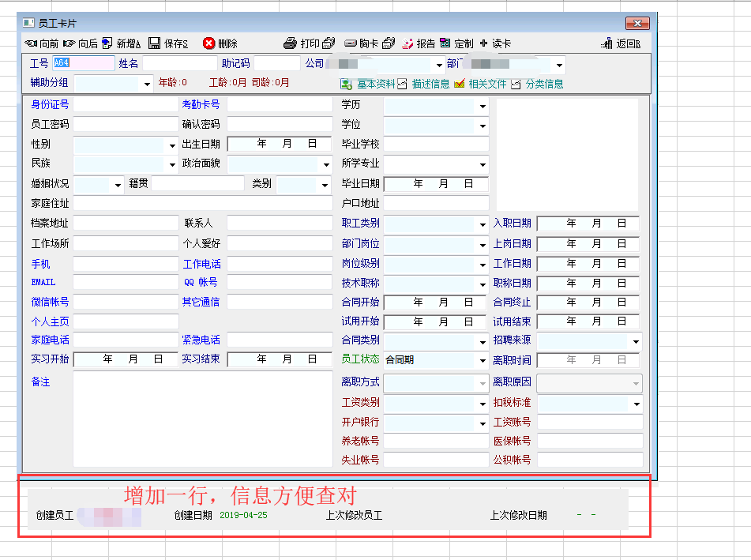Click into the 备注 notes text area
Screen dimensions: 751x560
coord(202,419)
